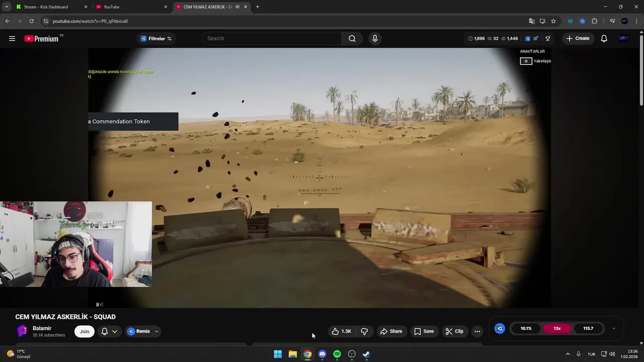644x362 pixels.
Task: Click the blue vidIQ extension icon in toolbar
Action: 582,21
